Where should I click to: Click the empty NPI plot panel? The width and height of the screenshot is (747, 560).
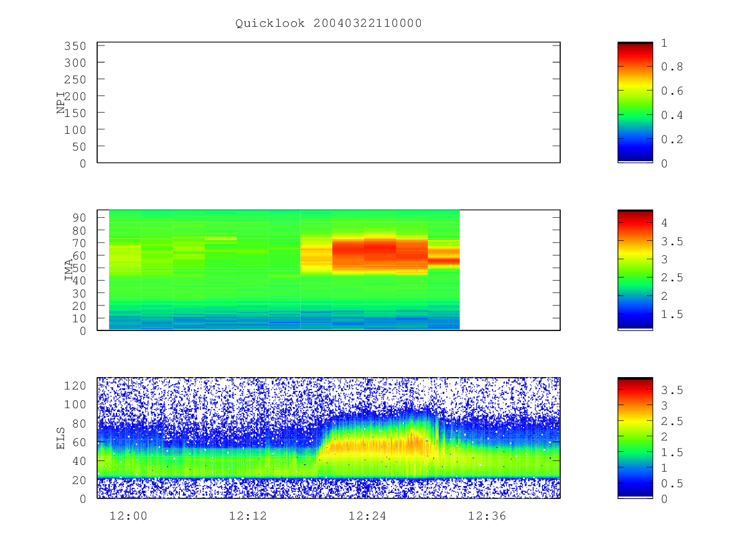tap(329, 103)
